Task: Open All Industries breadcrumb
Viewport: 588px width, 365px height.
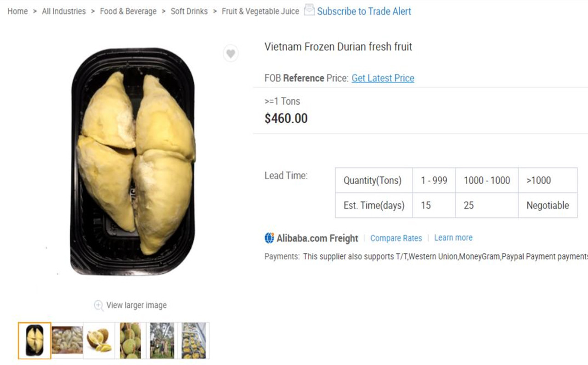Action: point(64,11)
